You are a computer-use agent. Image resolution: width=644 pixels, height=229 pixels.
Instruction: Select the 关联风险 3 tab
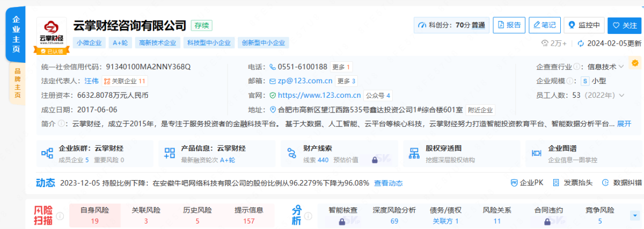pos(146,215)
